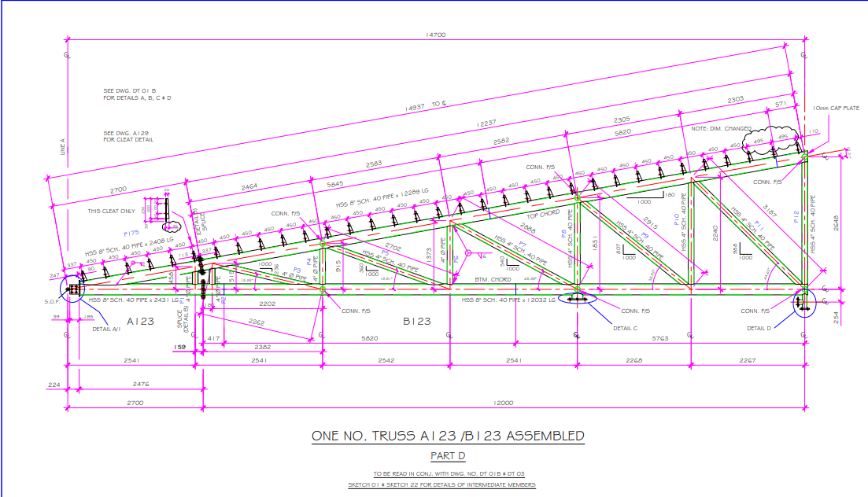Click the 'BTM. CHORD' label

pyautogui.click(x=493, y=279)
